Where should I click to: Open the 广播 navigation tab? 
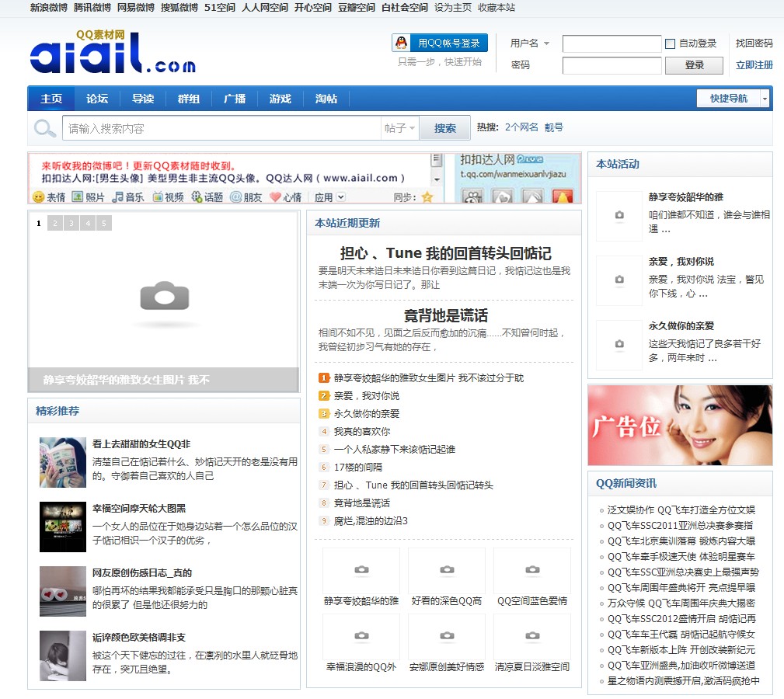click(x=235, y=99)
